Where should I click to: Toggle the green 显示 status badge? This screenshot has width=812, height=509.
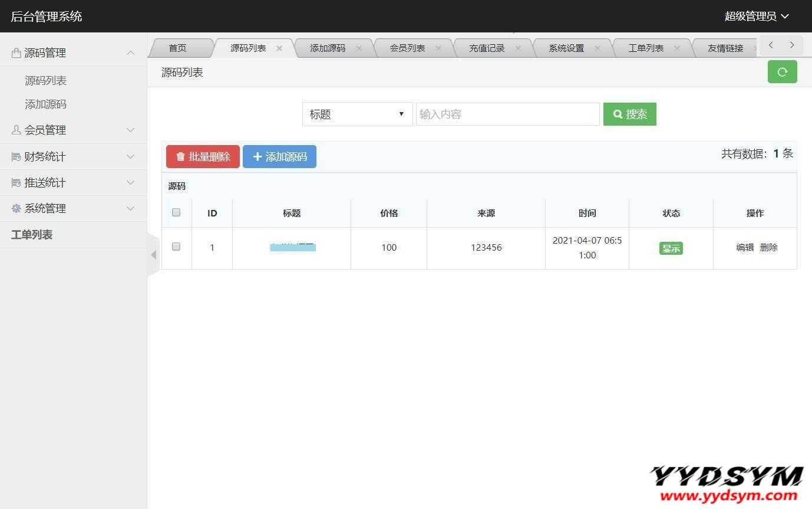pos(671,248)
